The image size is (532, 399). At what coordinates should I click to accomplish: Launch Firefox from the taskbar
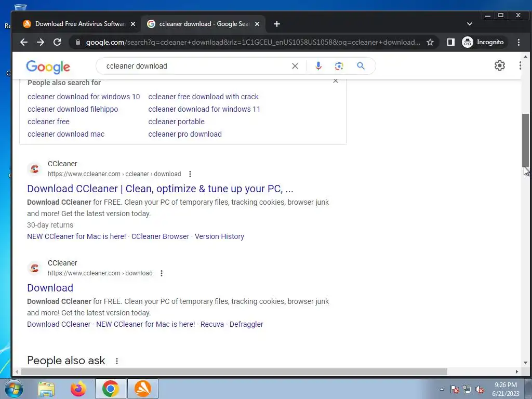78,389
